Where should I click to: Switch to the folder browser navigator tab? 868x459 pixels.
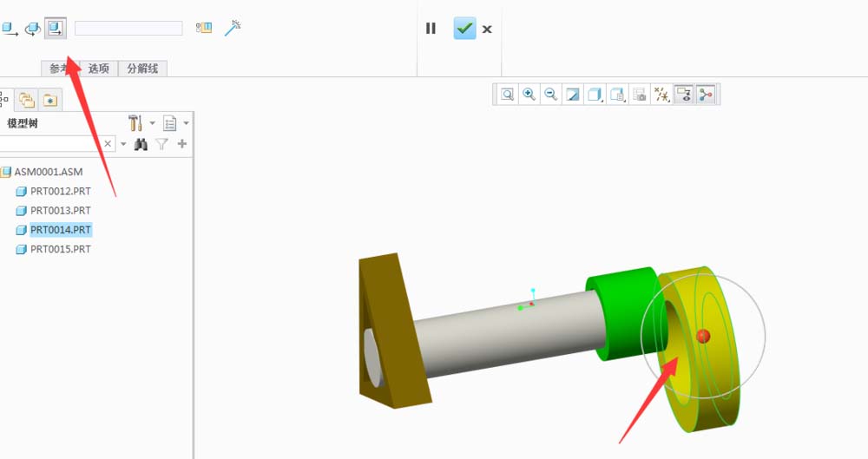27,100
